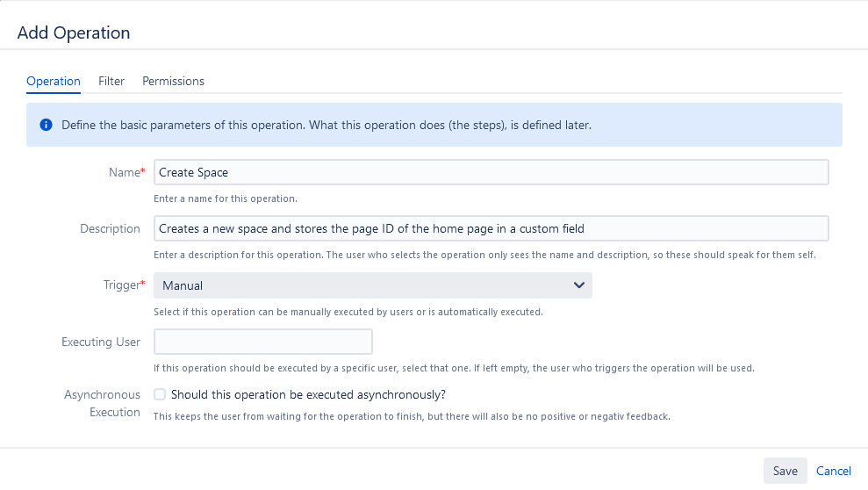This screenshot has width=868, height=490.
Task: Click the Name field label
Action: tap(126, 172)
